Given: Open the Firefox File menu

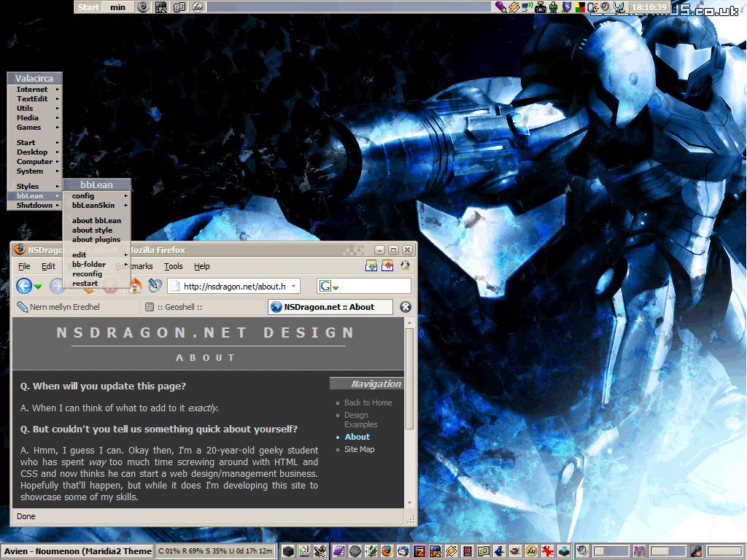Looking at the screenshot, I should 24,266.
